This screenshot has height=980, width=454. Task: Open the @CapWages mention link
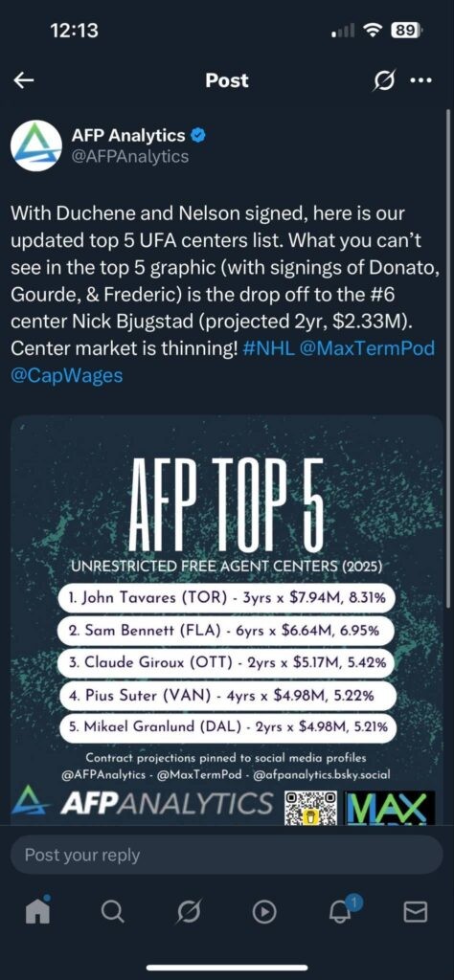[67, 375]
